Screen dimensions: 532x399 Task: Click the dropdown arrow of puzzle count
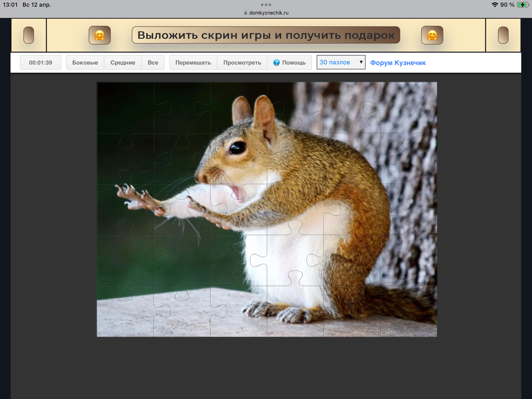coord(361,62)
